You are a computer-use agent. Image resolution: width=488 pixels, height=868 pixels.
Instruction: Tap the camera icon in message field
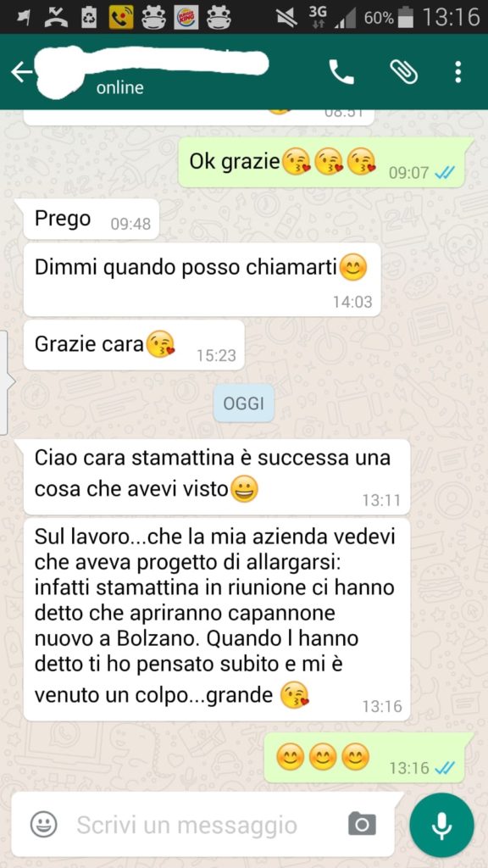363,824
